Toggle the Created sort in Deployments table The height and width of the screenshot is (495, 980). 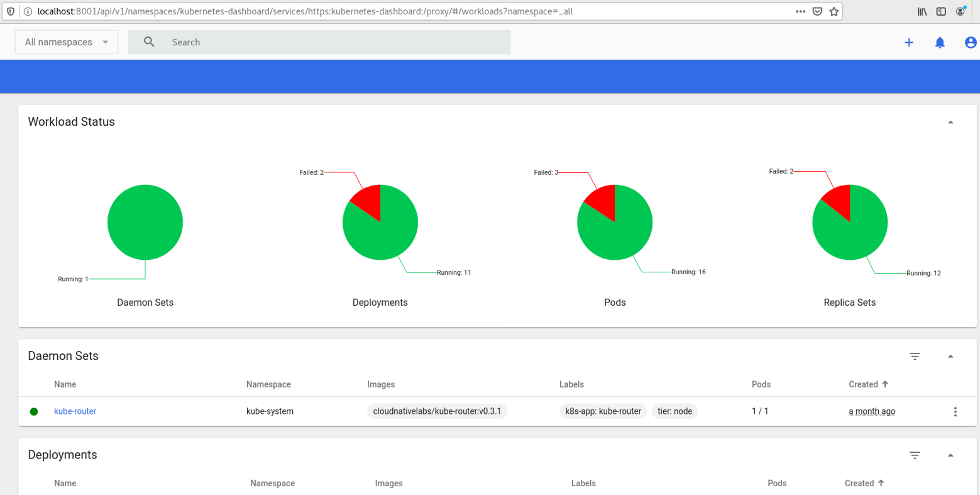point(865,483)
